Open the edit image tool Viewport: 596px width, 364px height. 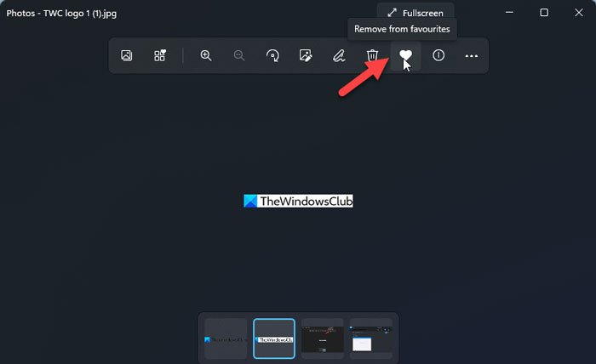(306, 56)
